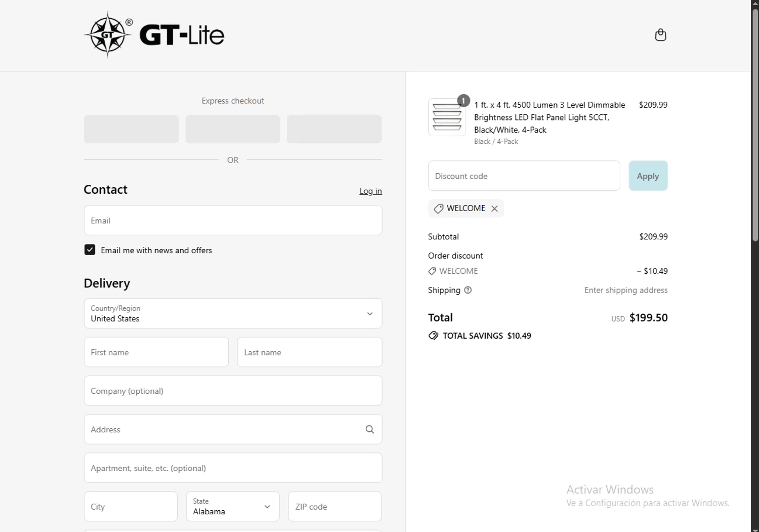Click the first express checkout button
This screenshot has height=532, width=759.
(131, 129)
